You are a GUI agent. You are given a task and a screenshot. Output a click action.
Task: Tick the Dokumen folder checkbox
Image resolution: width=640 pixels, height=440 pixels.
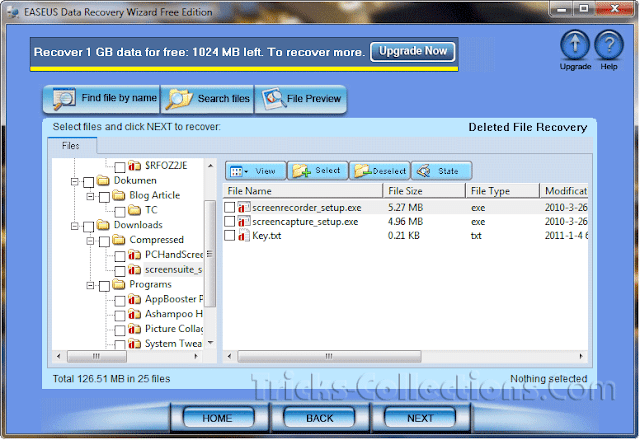click(x=89, y=182)
